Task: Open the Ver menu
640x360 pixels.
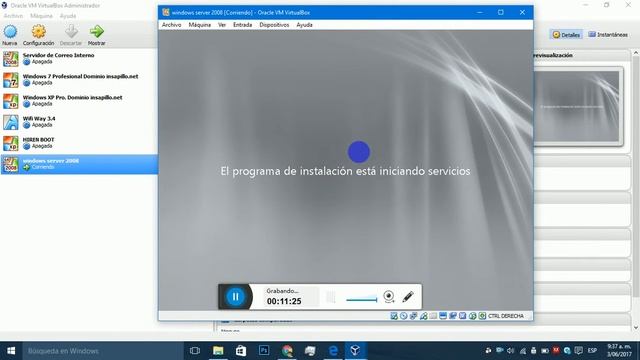Action: [222, 25]
